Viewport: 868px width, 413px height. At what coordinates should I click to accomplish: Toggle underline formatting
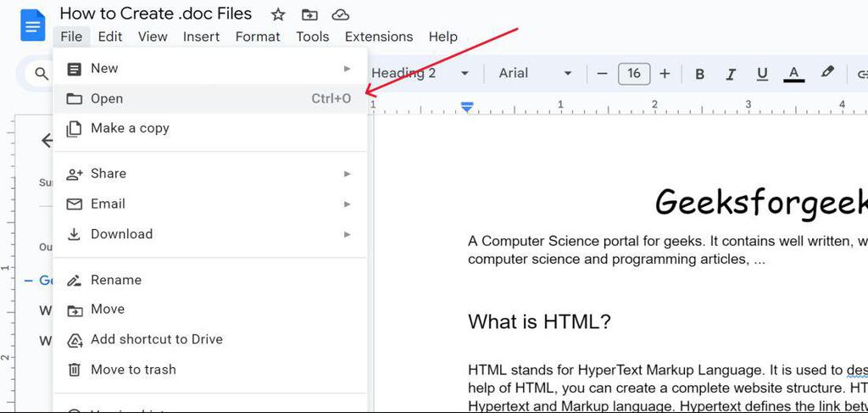[x=762, y=74]
